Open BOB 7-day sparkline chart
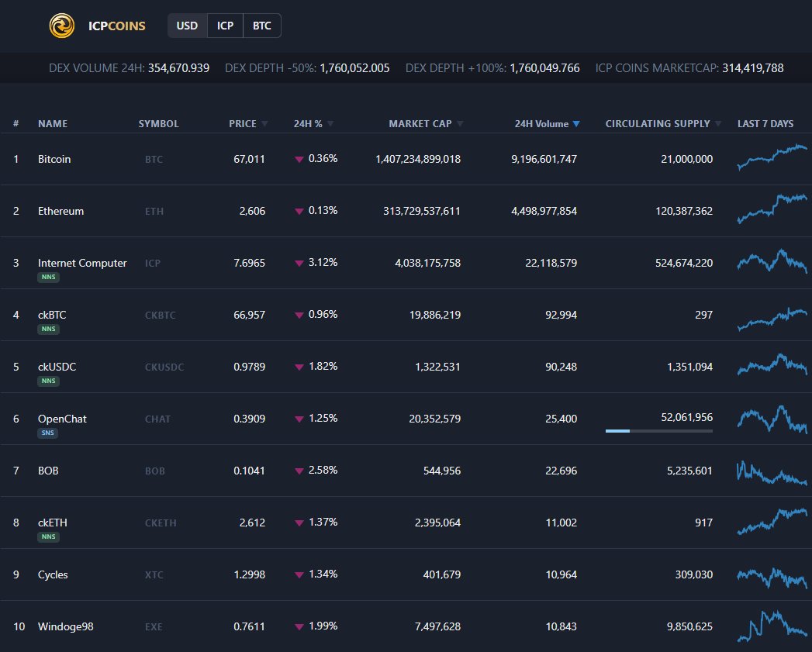Image resolution: width=812 pixels, height=652 pixels. point(772,472)
